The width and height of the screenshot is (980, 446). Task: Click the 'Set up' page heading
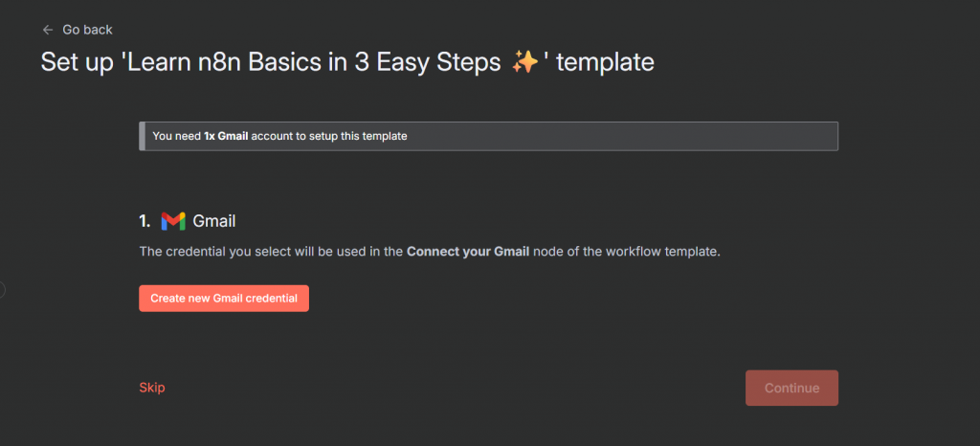(79, 63)
